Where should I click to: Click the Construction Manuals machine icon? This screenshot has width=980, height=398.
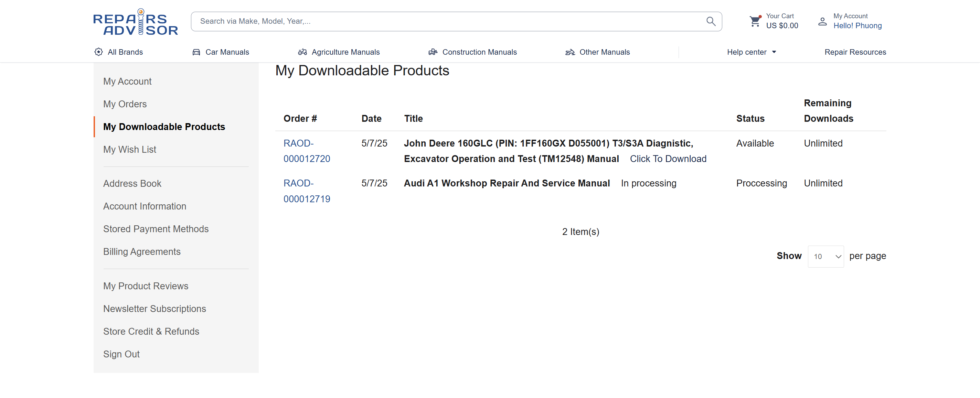point(433,52)
